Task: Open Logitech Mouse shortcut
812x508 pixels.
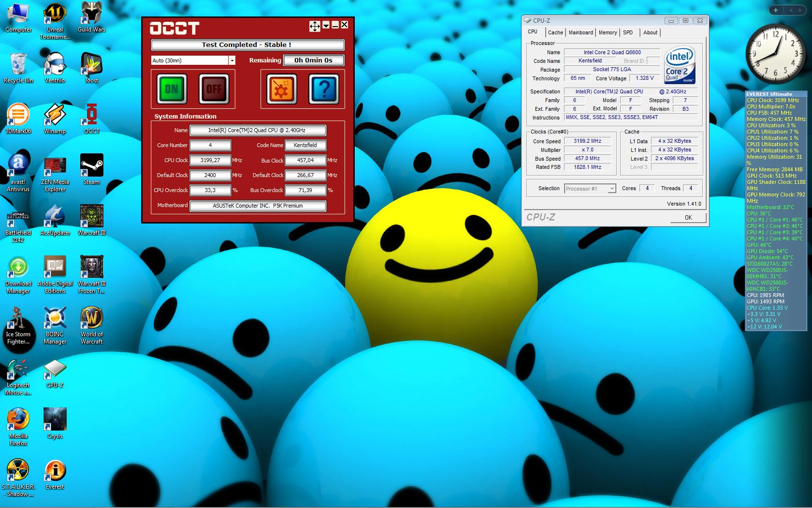Action: coord(18,377)
